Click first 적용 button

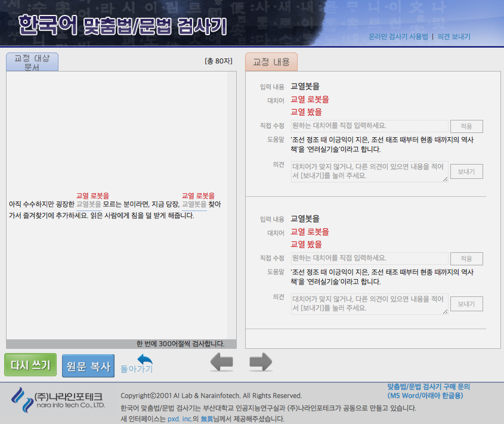(466, 126)
